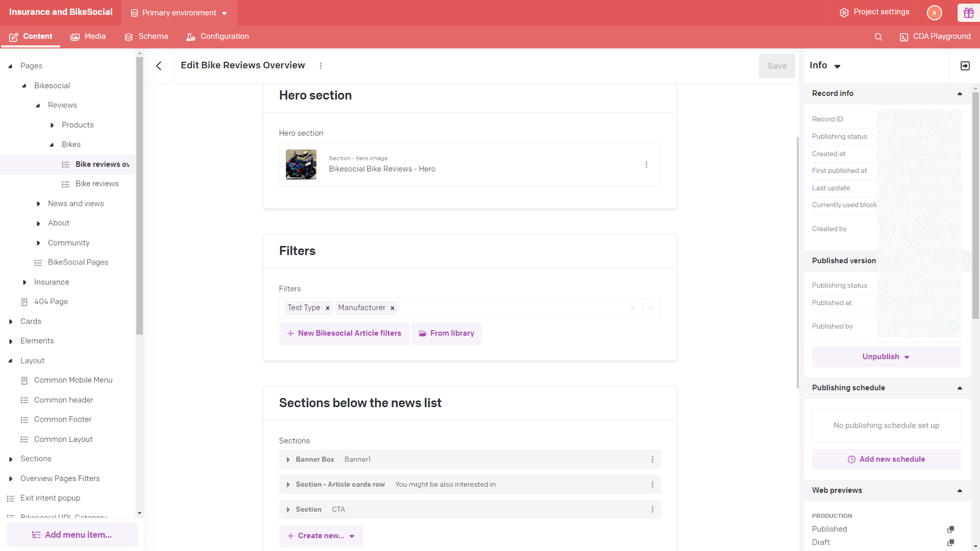
Task: Click Add menu item... button
Action: 72,535
